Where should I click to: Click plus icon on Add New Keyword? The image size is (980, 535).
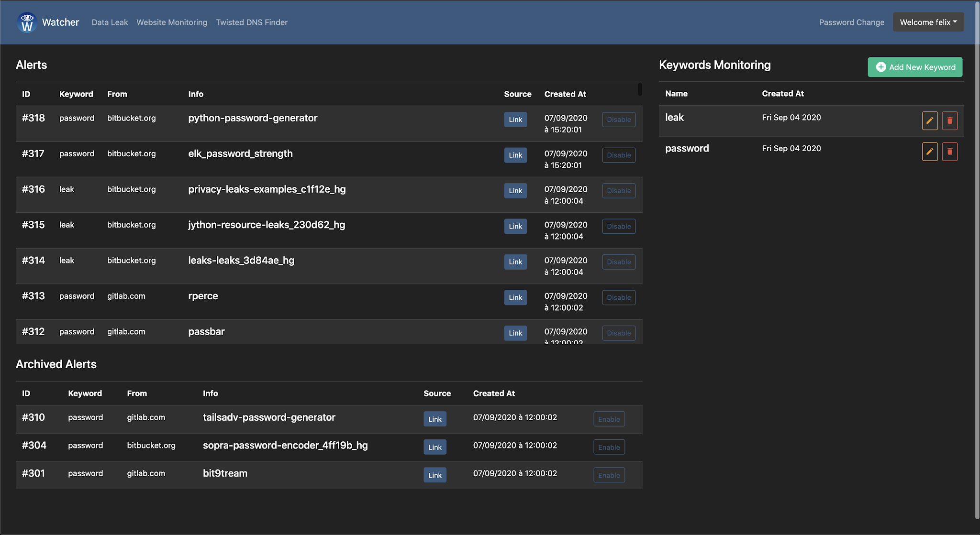tap(880, 67)
